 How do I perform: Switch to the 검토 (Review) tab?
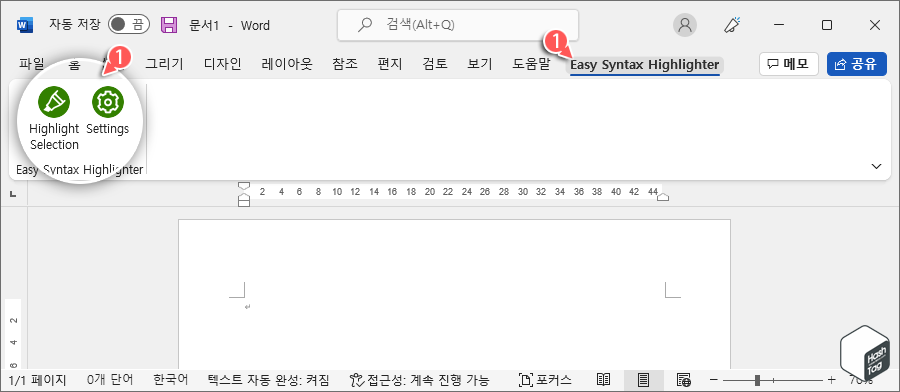pyautogui.click(x=435, y=64)
